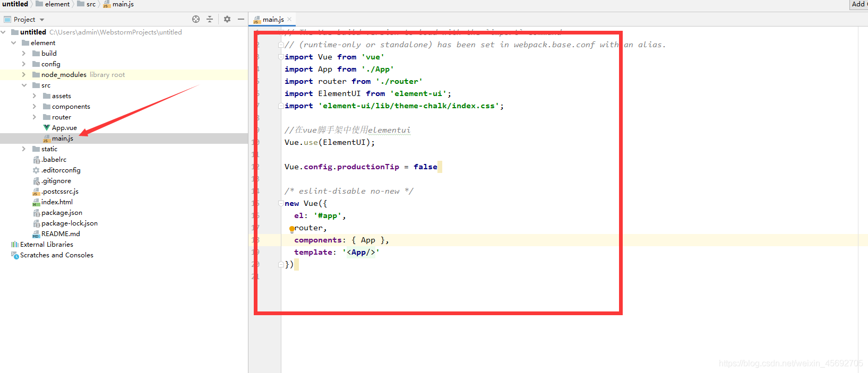868x373 pixels.
Task: Click the External Libraries icon
Action: (15, 245)
